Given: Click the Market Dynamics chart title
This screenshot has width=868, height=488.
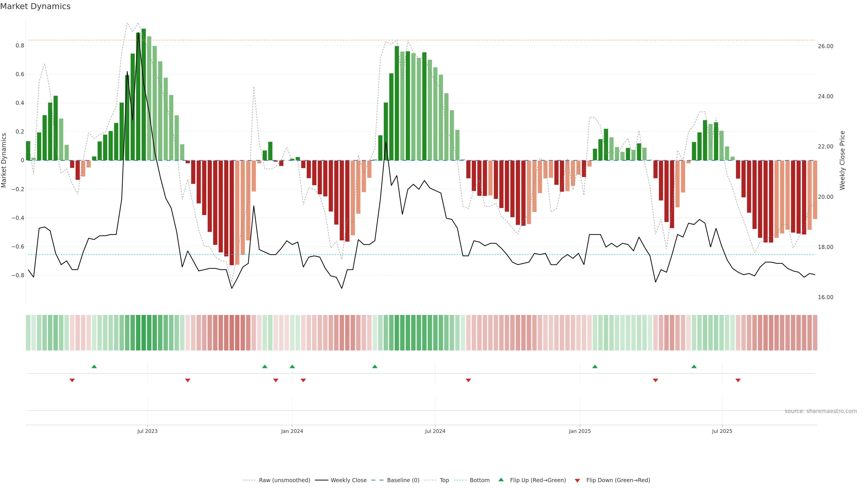Looking at the screenshot, I should (35, 6).
